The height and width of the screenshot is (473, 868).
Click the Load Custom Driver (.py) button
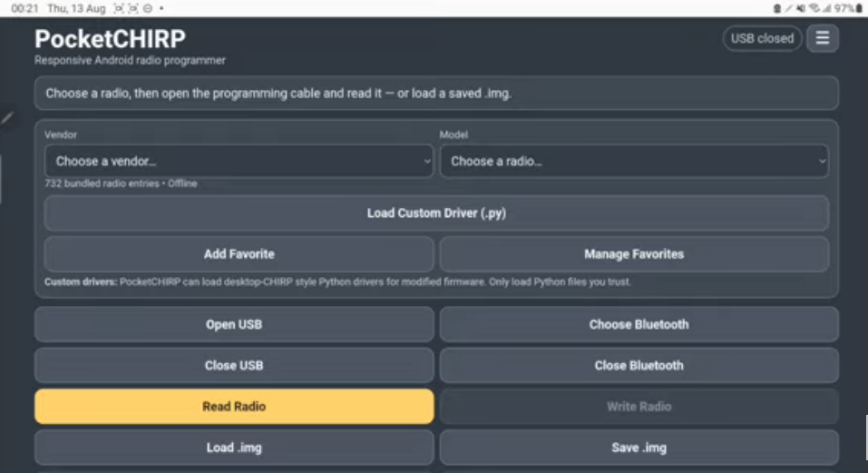tap(436, 213)
